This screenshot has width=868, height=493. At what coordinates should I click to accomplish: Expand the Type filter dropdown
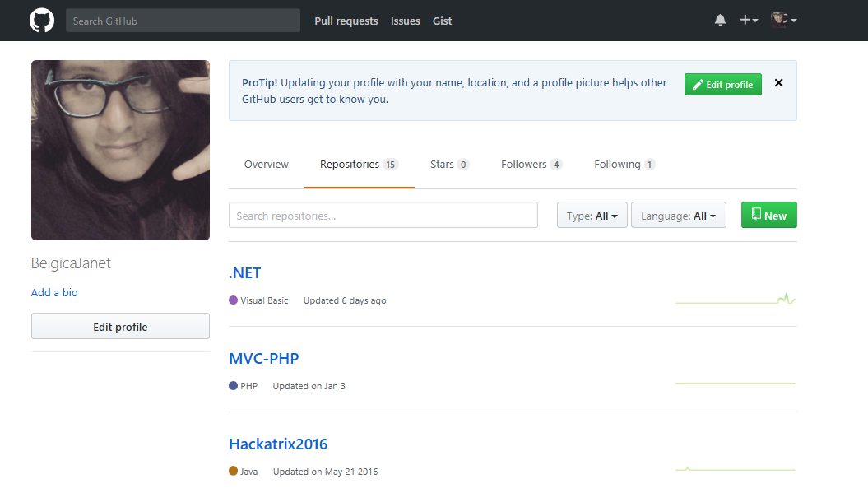592,216
